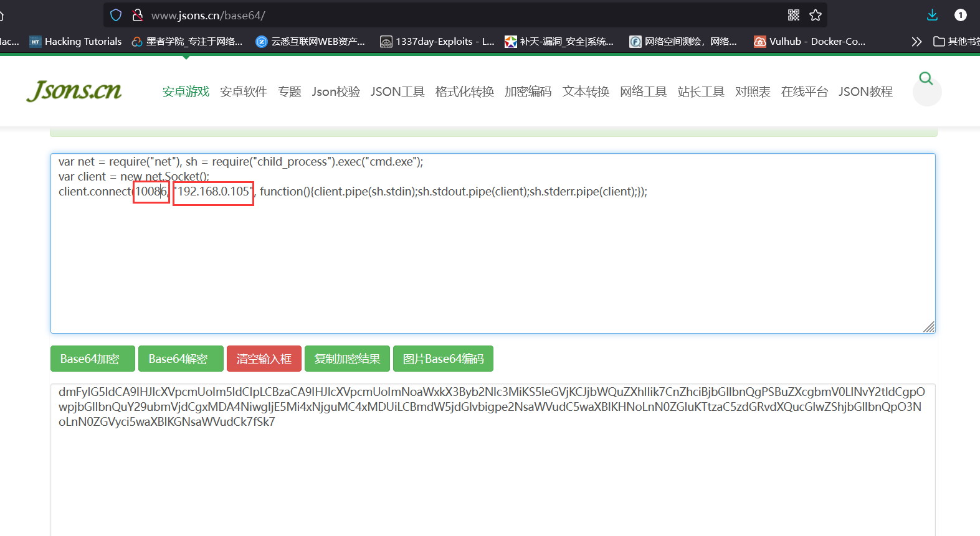This screenshot has height=536, width=980.
Task: Open the 其他书签 folder
Action: click(956, 42)
